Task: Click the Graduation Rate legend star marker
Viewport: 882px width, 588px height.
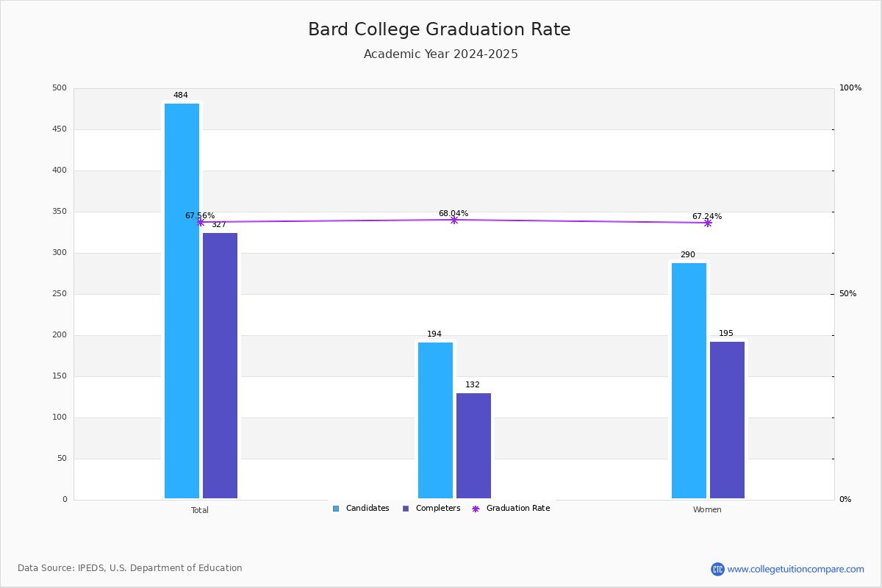Action: coord(476,509)
